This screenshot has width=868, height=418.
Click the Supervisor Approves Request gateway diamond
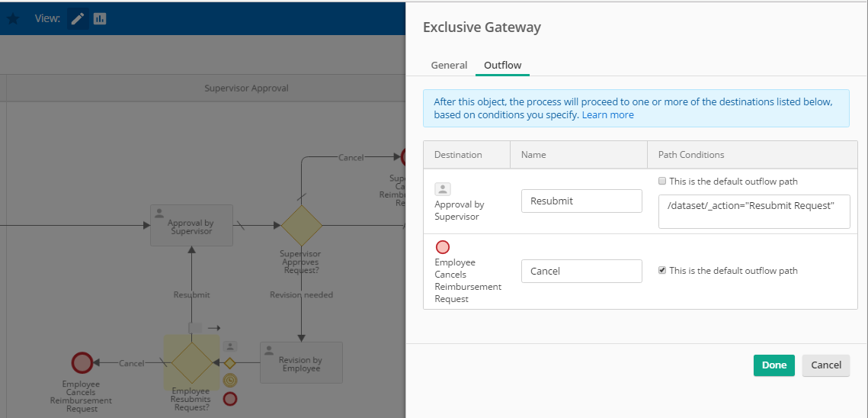(x=302, y=225)
